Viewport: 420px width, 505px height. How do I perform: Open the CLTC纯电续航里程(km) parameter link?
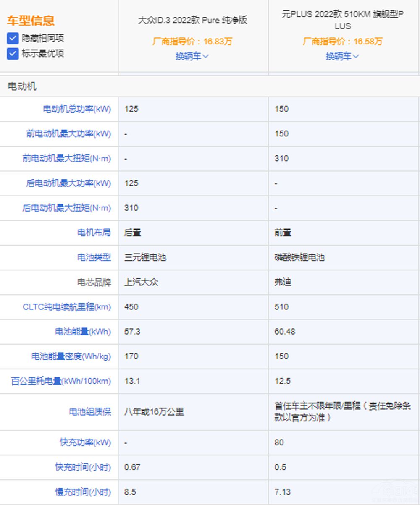click(67, 307)
